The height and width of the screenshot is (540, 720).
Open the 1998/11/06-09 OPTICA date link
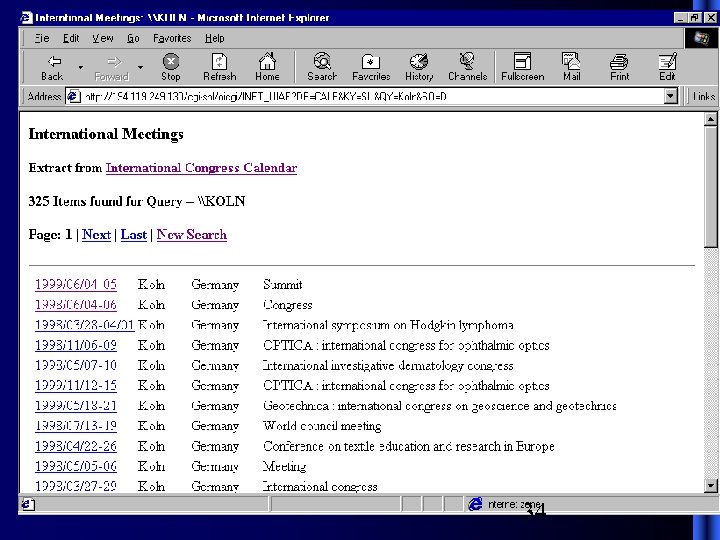pos(76,345)
